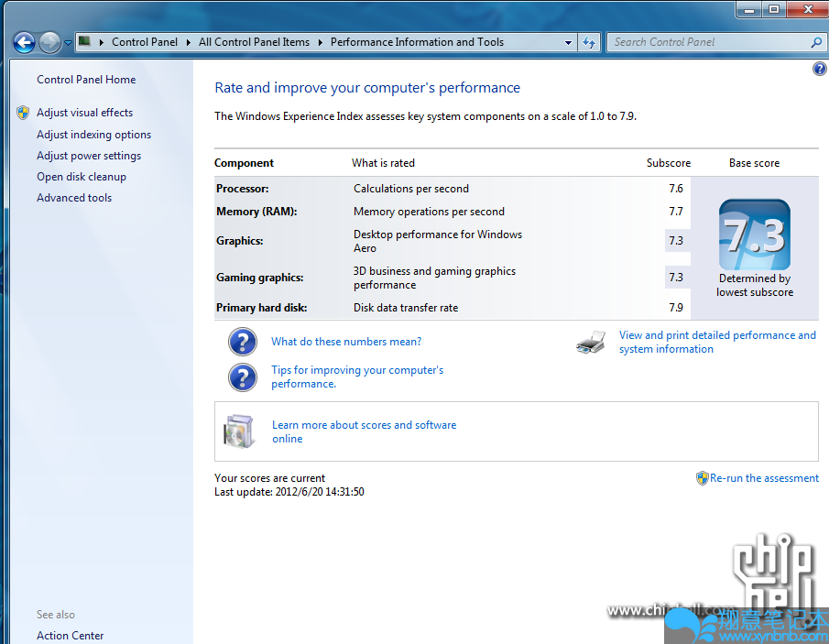This screenshot has height=644, width=829.
Task: Re-run the assessment
Action: point(764,478)
